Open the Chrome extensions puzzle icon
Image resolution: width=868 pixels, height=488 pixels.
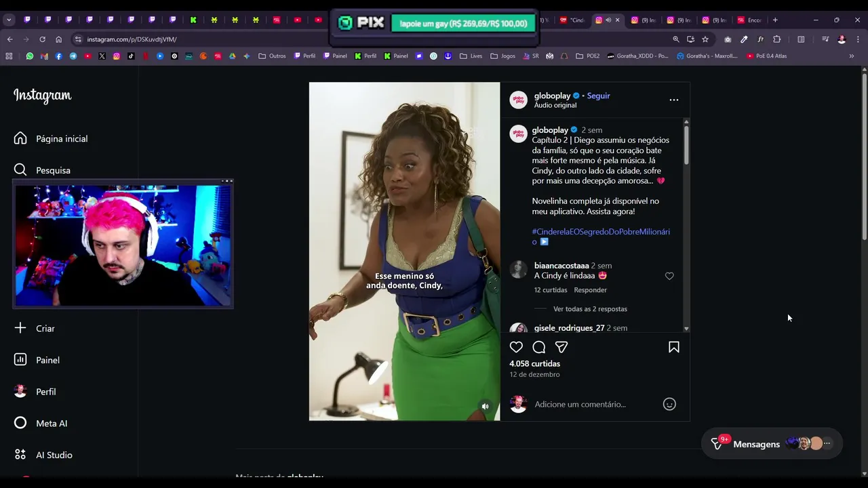(x=777, y=39)
